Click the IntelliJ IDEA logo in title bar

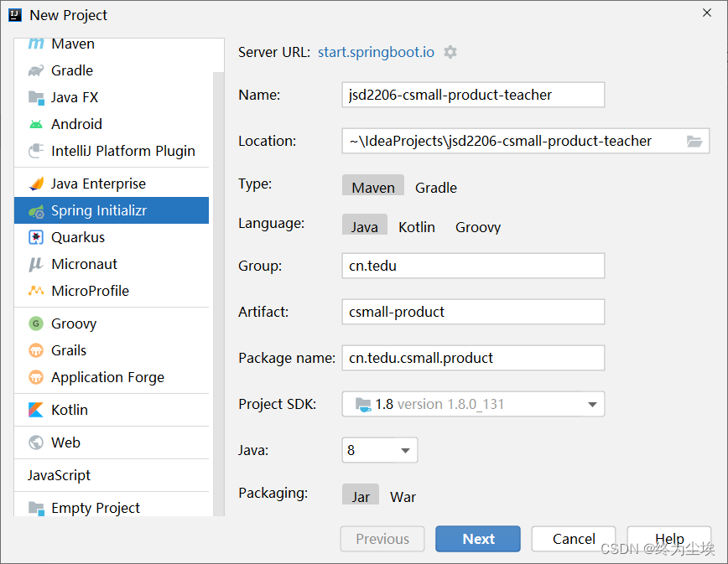coord(15,15)
